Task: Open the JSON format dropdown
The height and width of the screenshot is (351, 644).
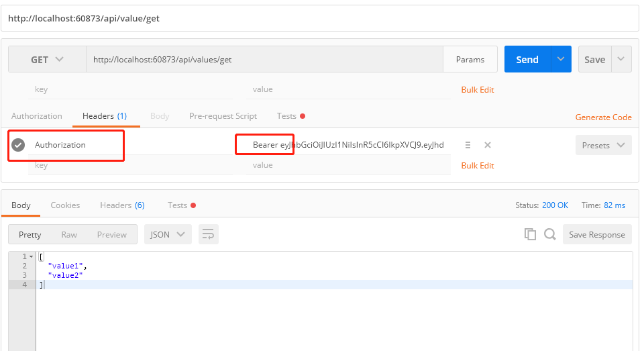Action: (168, 234)
